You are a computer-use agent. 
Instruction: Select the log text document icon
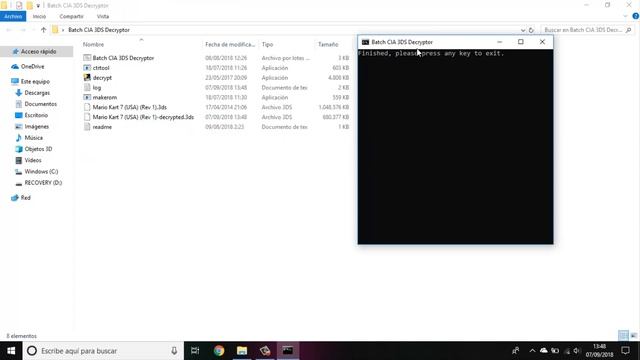(x=87, y=87)
